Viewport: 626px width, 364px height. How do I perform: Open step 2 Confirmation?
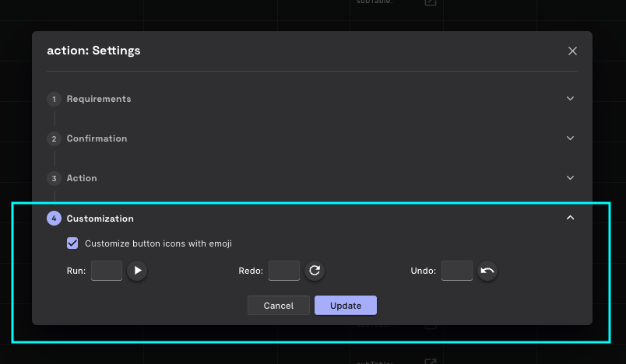(97, 138)
